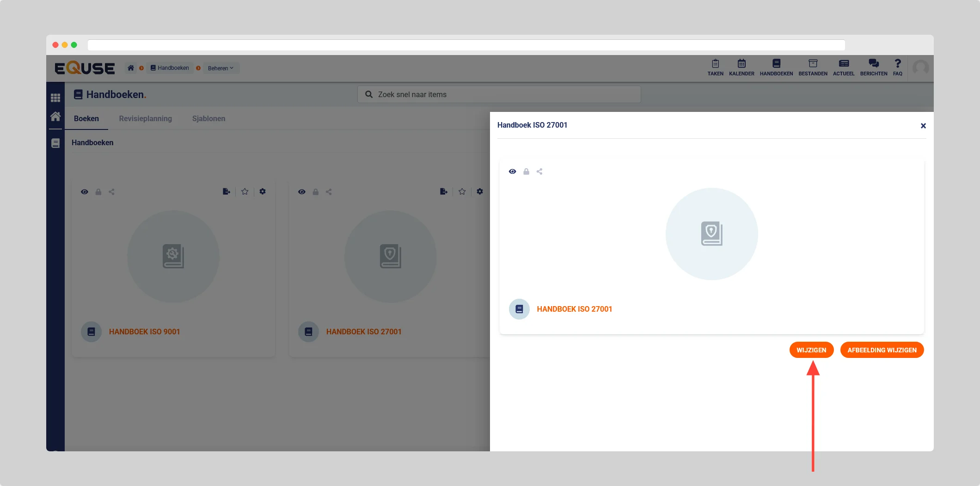Toggle eye icon in the ISO 27001 side panel
The width and height of the screenshot is (980, 486).
(x=512, y=172)
